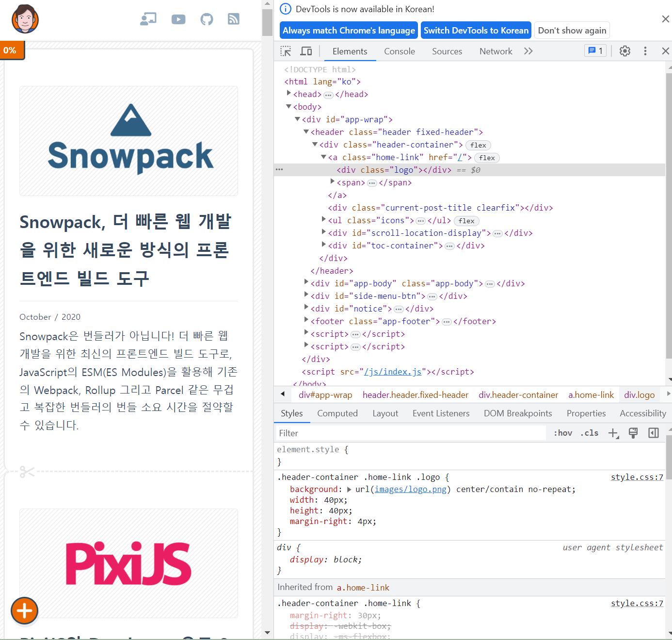Screen dimensions: 672x640
Task: Open the Computed styles tab
Action: click(337, 413)
